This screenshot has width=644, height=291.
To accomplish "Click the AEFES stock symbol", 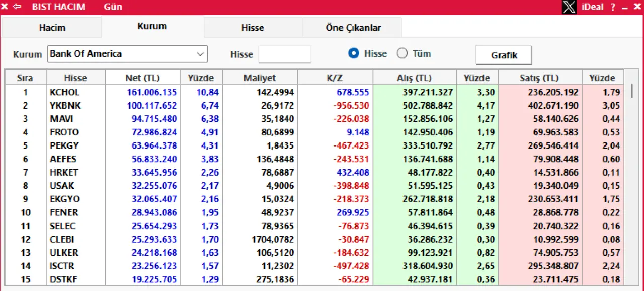I will [63, 159].
